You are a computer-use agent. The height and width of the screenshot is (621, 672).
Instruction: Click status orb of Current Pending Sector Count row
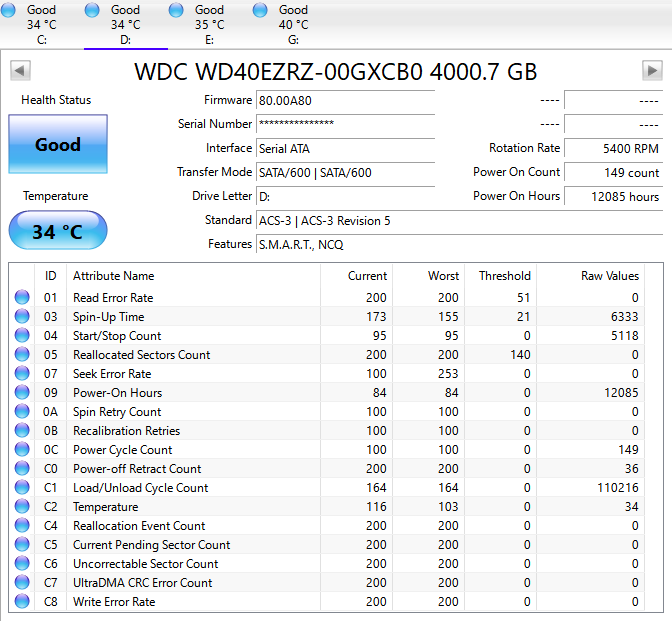tap(22, 544)
